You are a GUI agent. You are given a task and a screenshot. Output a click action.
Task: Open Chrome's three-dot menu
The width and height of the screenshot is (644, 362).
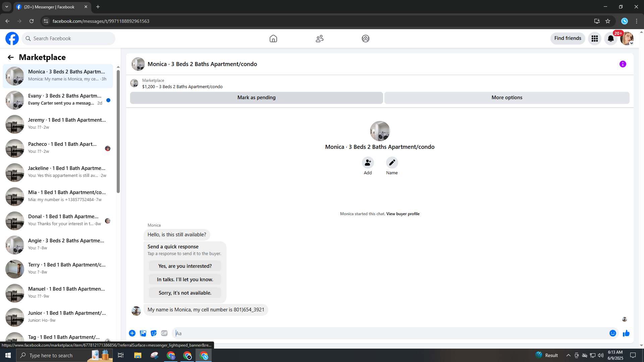[x=637, y=21]
